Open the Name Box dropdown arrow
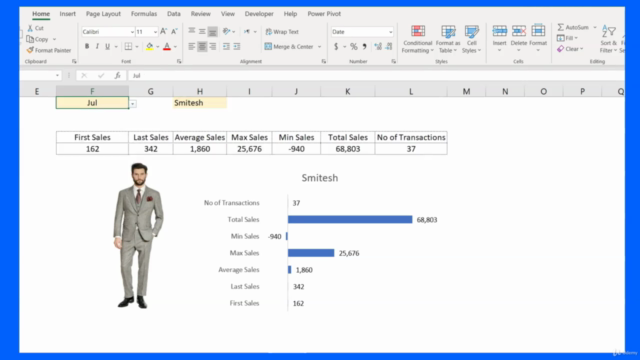This screenshot has width=640, height=360. coord(57,76)
